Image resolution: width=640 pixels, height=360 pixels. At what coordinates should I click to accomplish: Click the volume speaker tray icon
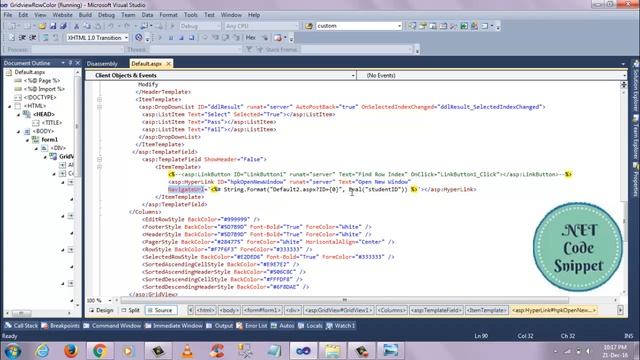click(x=588, y=351)
